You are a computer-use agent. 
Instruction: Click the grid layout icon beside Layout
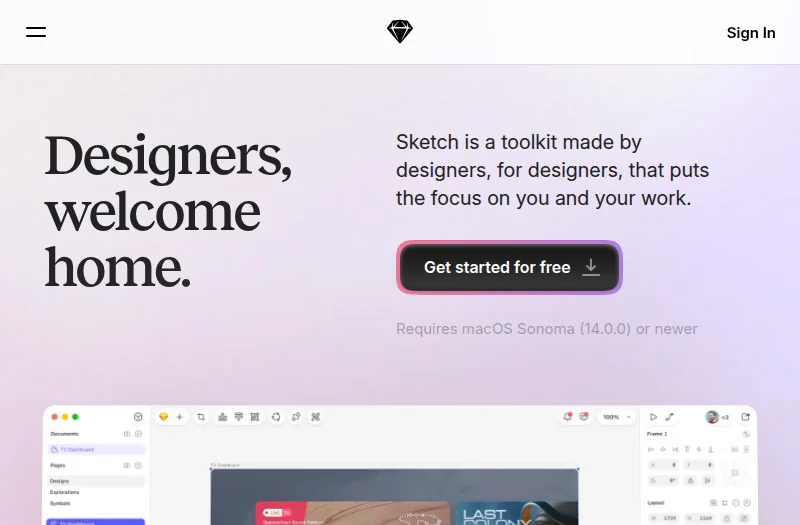[713, 503]
